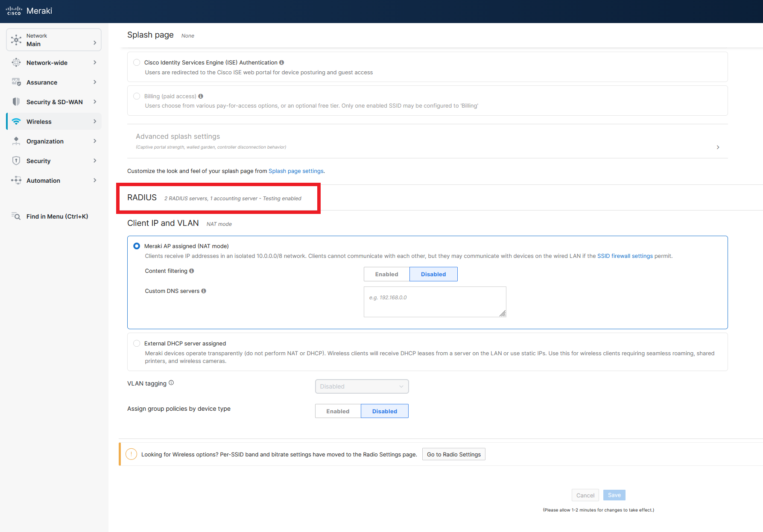This screenshot has width=763, height=532.
Task: Click info icon next to Content filtering
Action: click(x=192, y=271)
